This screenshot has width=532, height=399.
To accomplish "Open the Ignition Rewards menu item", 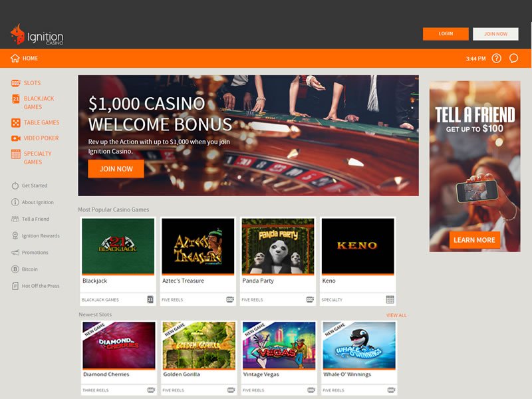I will tap(41, 236).
